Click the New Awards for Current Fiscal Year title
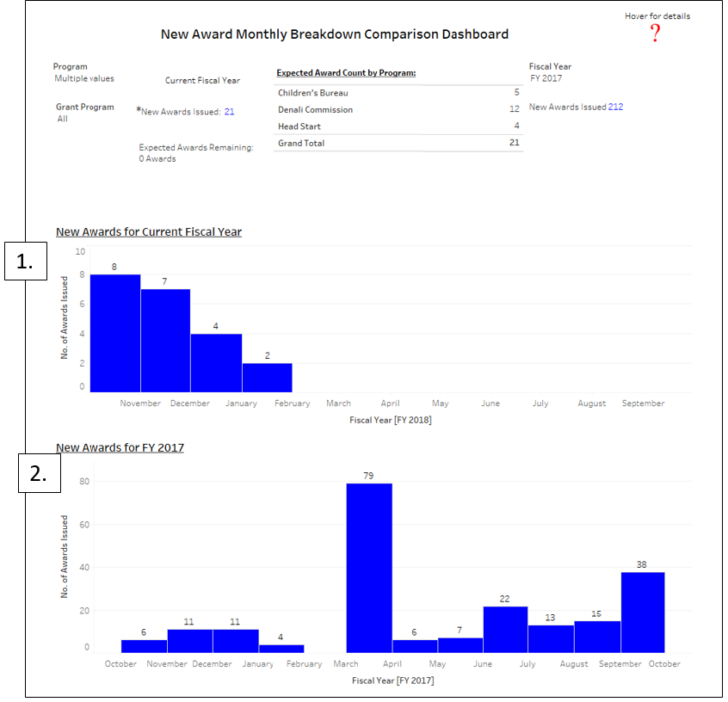Screen dimensions: 728x702 pos(149,232)
